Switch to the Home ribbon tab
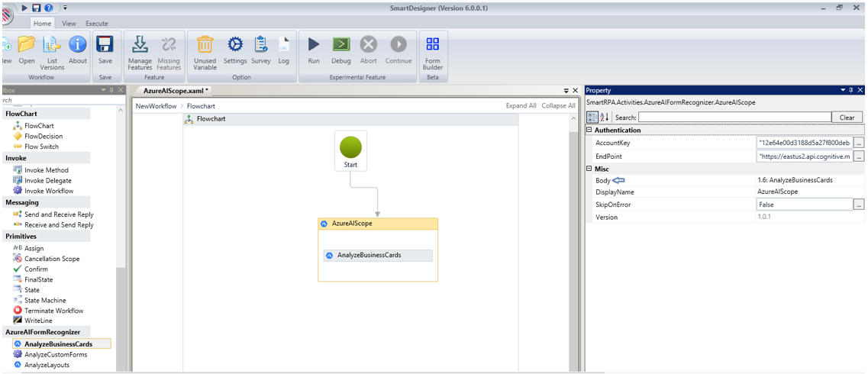 pyautogui.click(x=42, y=24)
